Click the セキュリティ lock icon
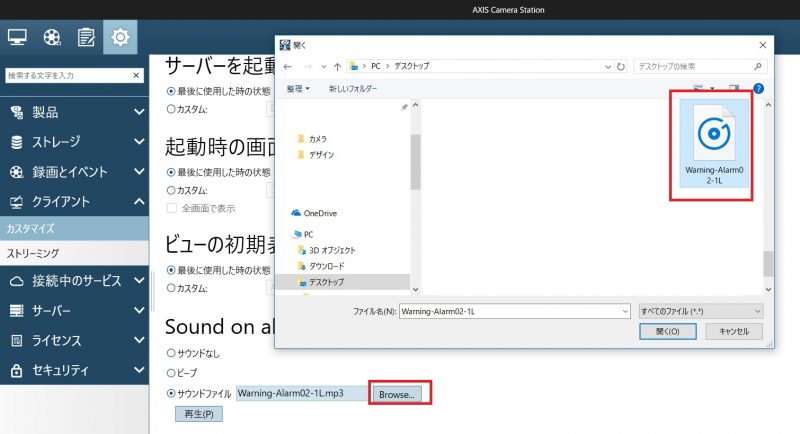The image size is (800, 434). (x=17, y=370)
